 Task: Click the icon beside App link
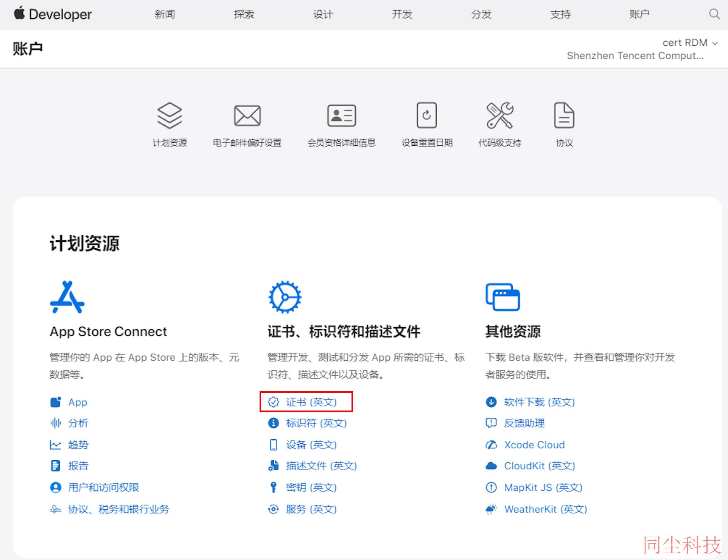56,402
